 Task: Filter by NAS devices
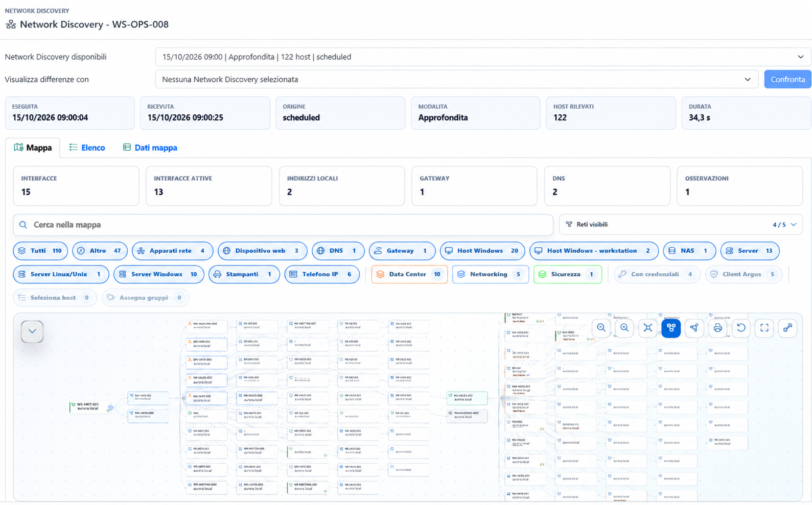pos(689,251)
